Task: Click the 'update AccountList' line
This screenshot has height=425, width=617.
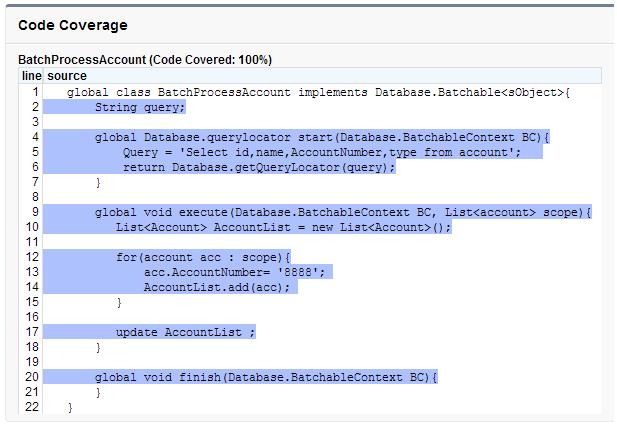Action: [x=185, y=333]
